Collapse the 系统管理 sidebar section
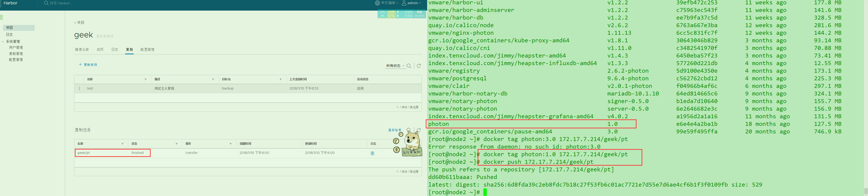Screen dimensions: 868x196 pyautogui.click(x=3, y=41)
